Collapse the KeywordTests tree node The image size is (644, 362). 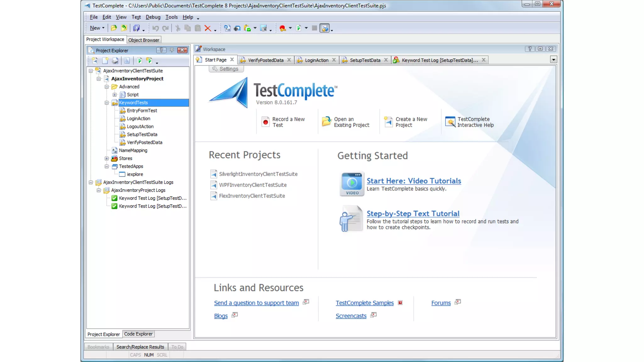[107, 103]
